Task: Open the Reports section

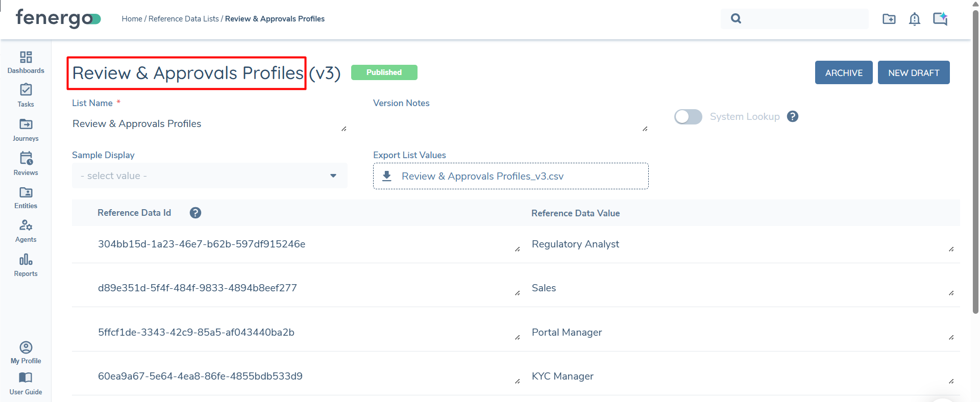Action: click(26, 265)
